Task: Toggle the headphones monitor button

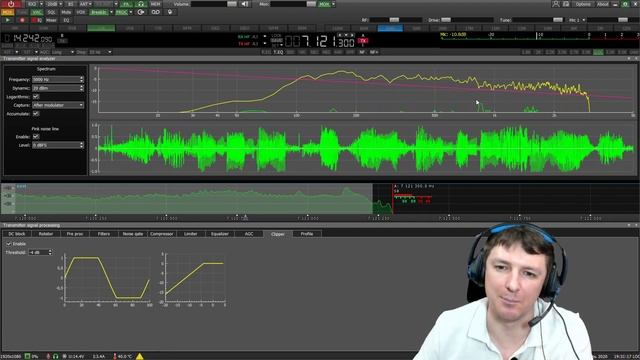Action: click(x=141, y=4)
